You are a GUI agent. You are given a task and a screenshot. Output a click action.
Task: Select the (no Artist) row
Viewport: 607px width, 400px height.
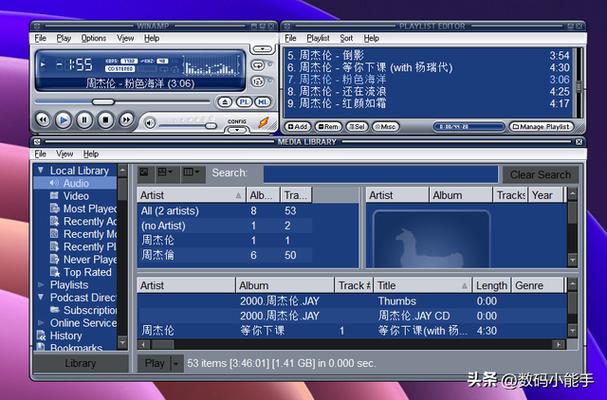pyautogui.click(x=225, y=226)
